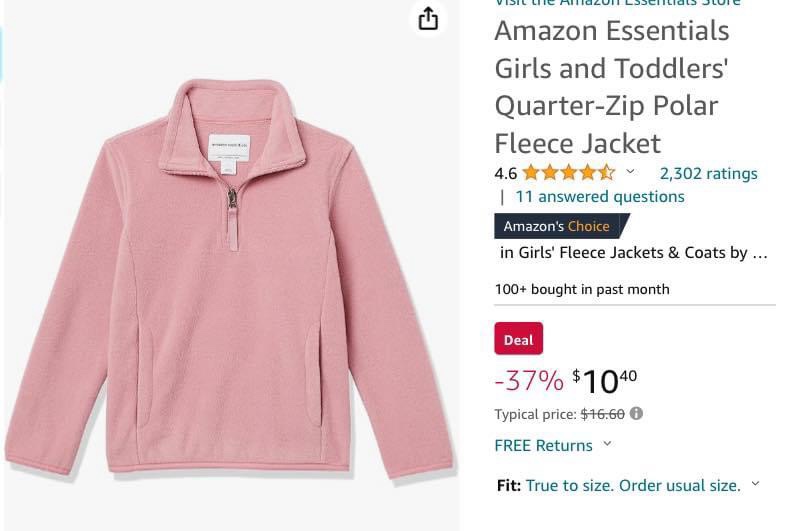Click the info icon beside typical price
Image resolution: width=791 pixels, height=531 pixels.
[x=637, y=414]
